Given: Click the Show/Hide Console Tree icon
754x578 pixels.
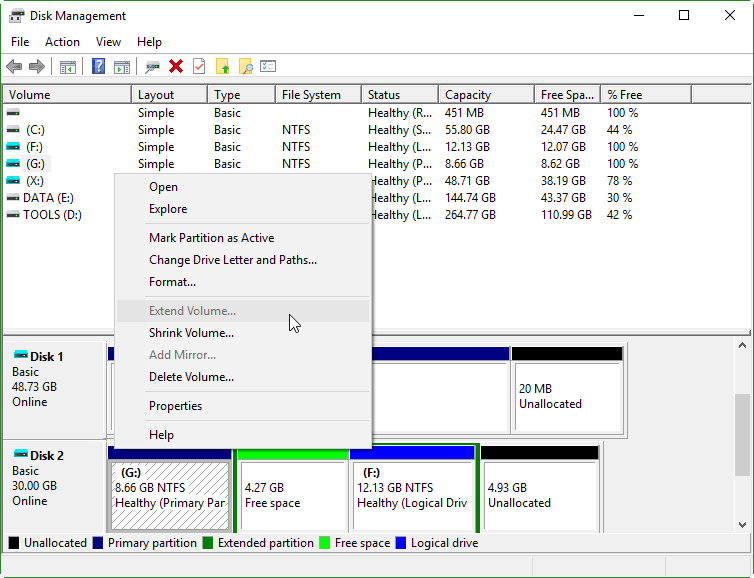Looking at the screenshot, I should [68, 67].
